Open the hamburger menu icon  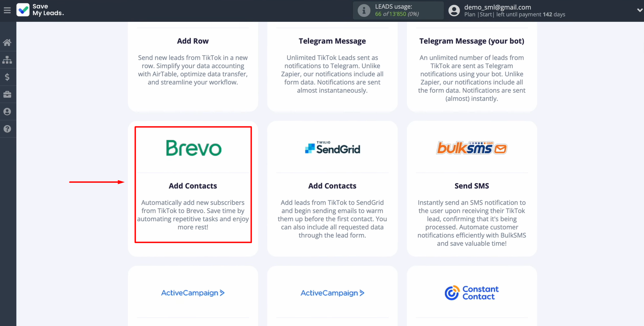point(7,11)
